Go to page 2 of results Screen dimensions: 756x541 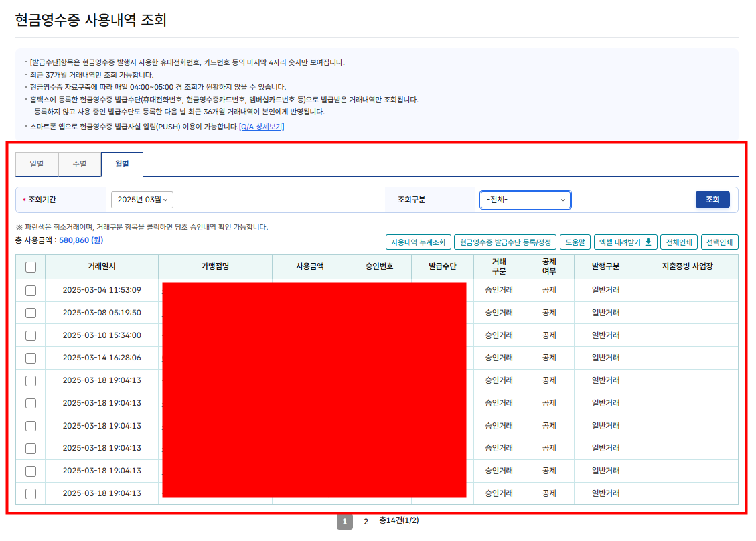pos(366,521)
